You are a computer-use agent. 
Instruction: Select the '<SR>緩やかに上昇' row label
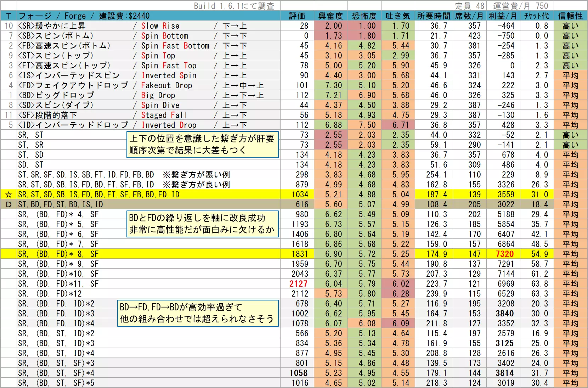pos(52,26)
